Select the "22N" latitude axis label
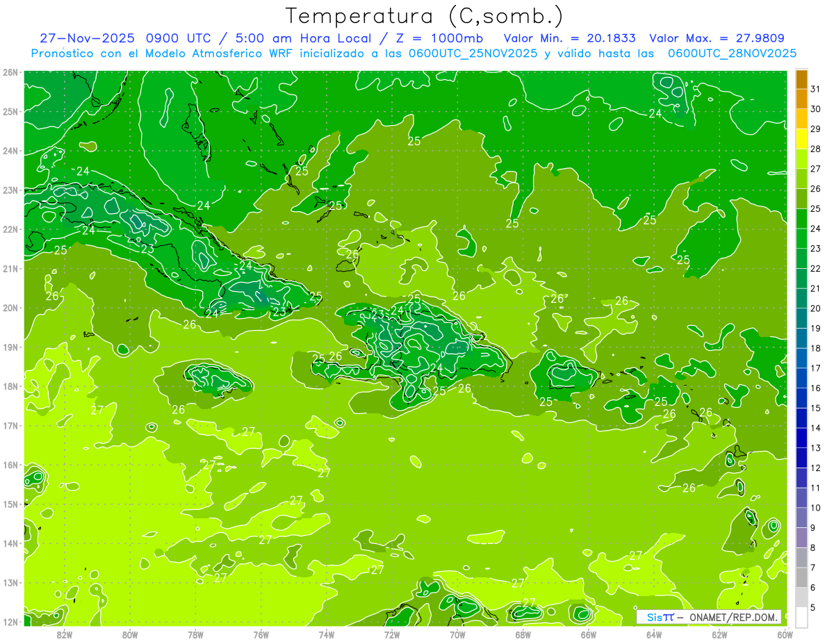Viewport: 834px width, 644px height. tap(10, 229)
